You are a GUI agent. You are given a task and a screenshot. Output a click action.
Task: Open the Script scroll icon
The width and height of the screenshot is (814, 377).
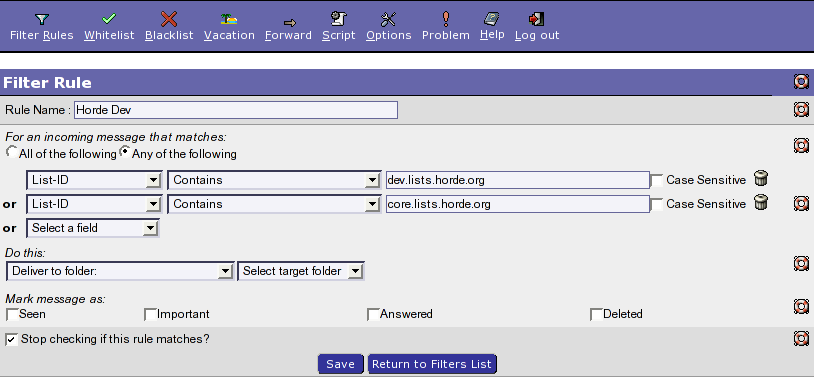338,19
